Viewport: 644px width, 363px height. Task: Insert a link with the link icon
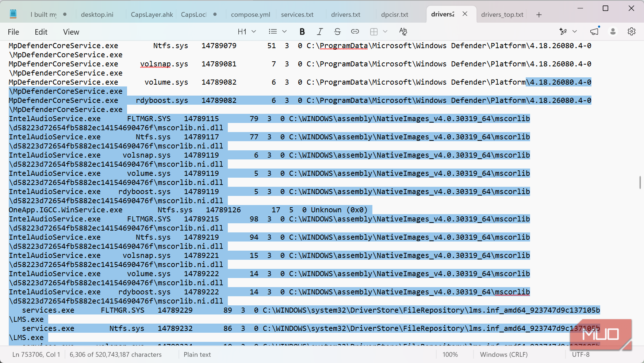pos(355,32)
